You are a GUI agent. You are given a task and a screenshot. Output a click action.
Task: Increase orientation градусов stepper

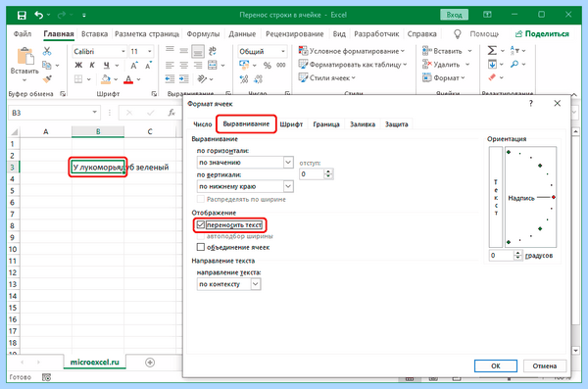pos(517,253)
